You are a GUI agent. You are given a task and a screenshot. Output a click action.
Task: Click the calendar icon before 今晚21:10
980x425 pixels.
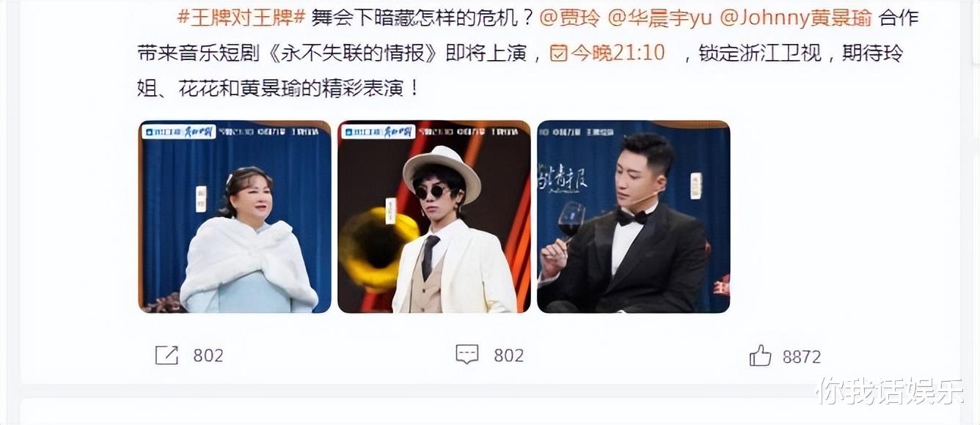point(559,53)
